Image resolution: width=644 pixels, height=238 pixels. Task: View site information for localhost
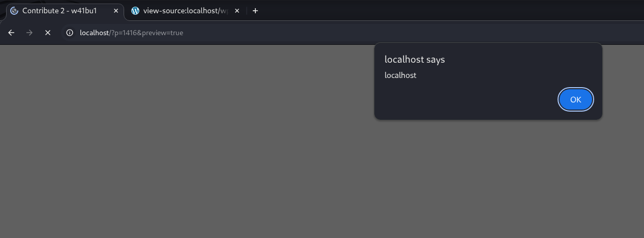(70, 33)
